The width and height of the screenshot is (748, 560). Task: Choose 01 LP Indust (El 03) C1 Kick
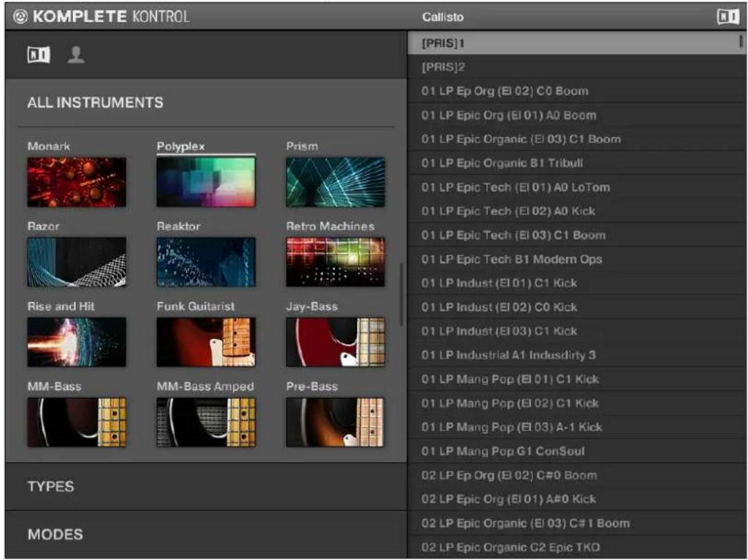(577, 331)
